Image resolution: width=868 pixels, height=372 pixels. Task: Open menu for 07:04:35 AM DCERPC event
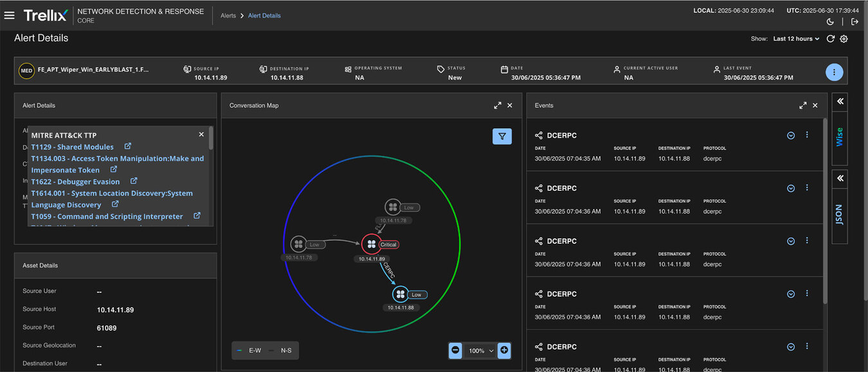(807, 135)
